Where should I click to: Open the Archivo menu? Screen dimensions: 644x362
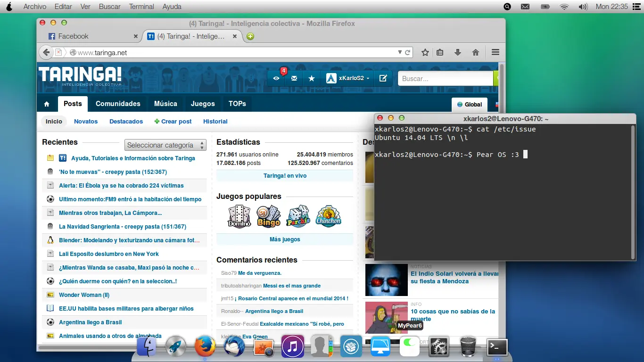35,7
